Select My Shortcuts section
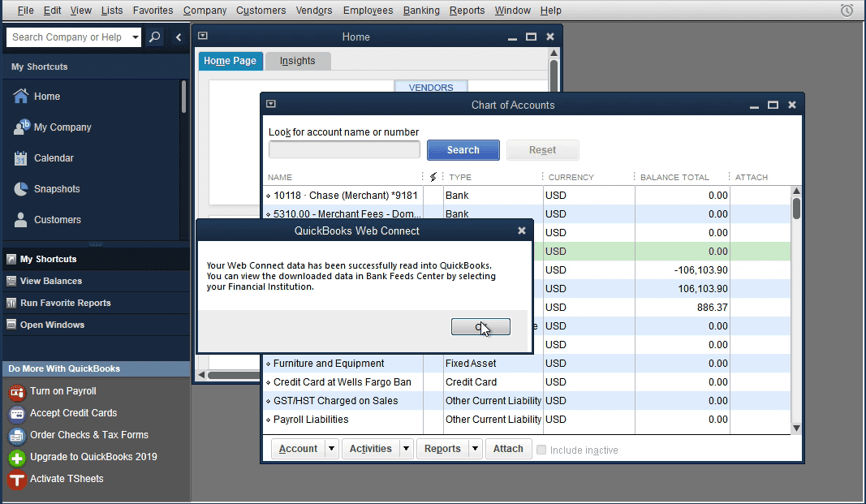The image size is (866, 504). pyautogui.click(x=96, y=259)
